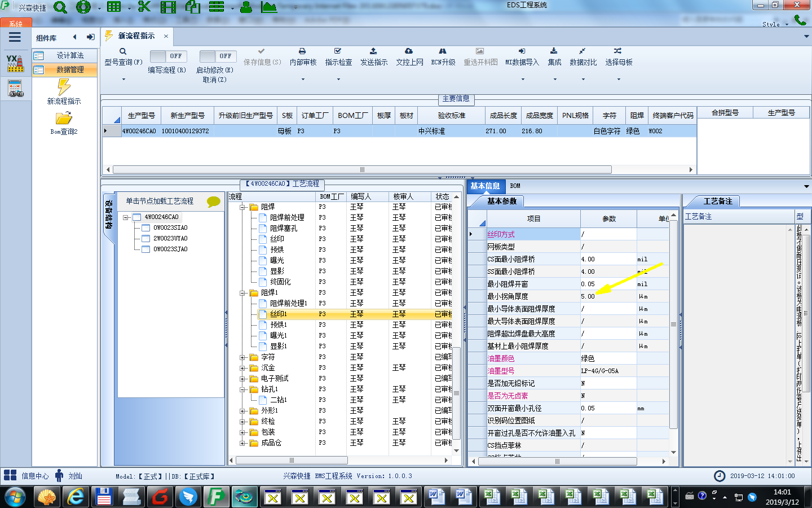Screen dimensions: 812x508
Task: Click 取消(Z) under 启动修改
Action: (x=214, y=80)
